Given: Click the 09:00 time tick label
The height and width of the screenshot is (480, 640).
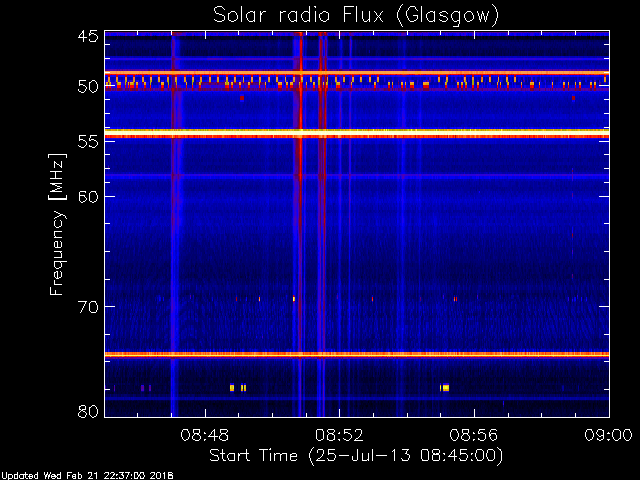Looking at the screenshot, I should pyautogui.click(x=609, y=435).
